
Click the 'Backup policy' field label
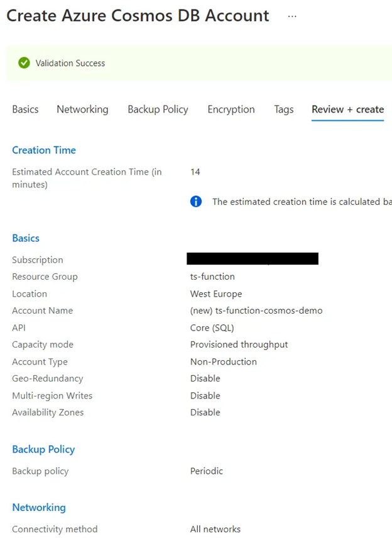tap(40, 471)
